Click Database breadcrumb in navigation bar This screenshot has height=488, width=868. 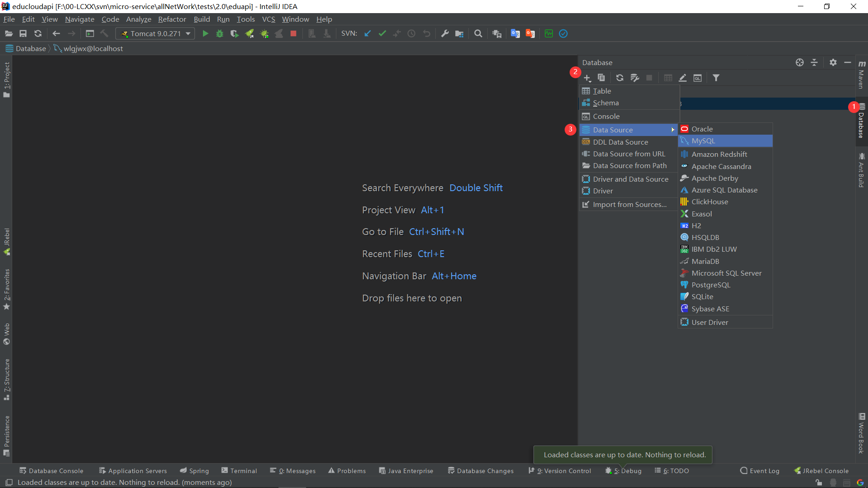click(26, 48)
